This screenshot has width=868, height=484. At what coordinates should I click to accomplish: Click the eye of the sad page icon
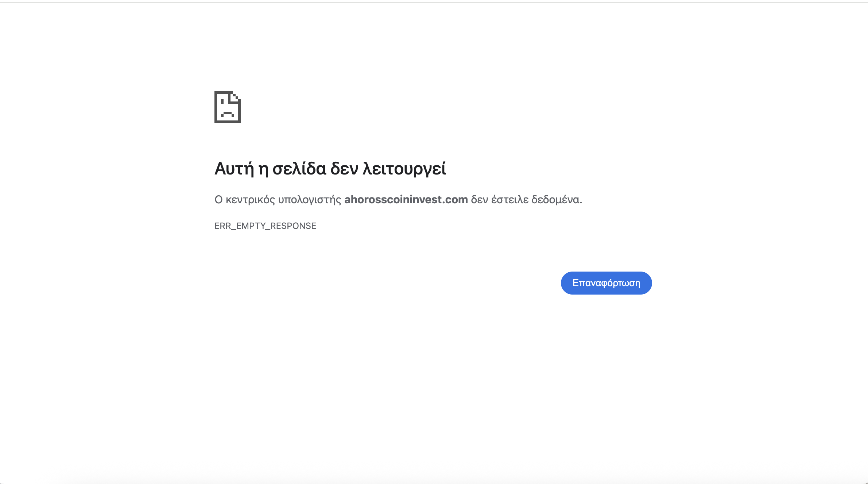tap(222, 101)
